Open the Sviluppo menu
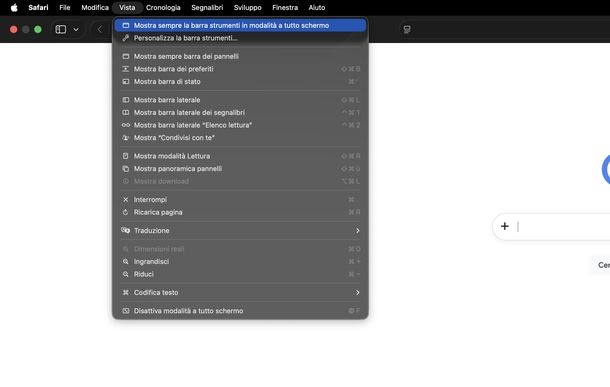This screenshot has width=610, height=387. coord(247,8)
